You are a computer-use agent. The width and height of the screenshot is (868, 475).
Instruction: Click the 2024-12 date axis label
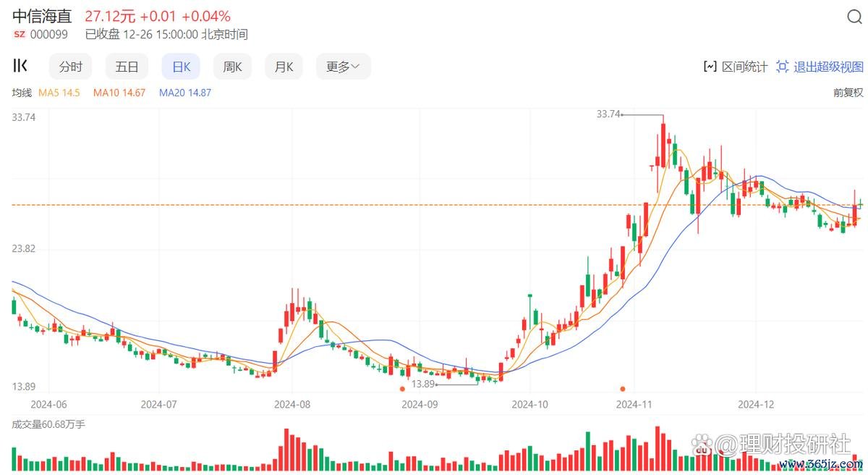pyautogui.click(x=756, y=404)
